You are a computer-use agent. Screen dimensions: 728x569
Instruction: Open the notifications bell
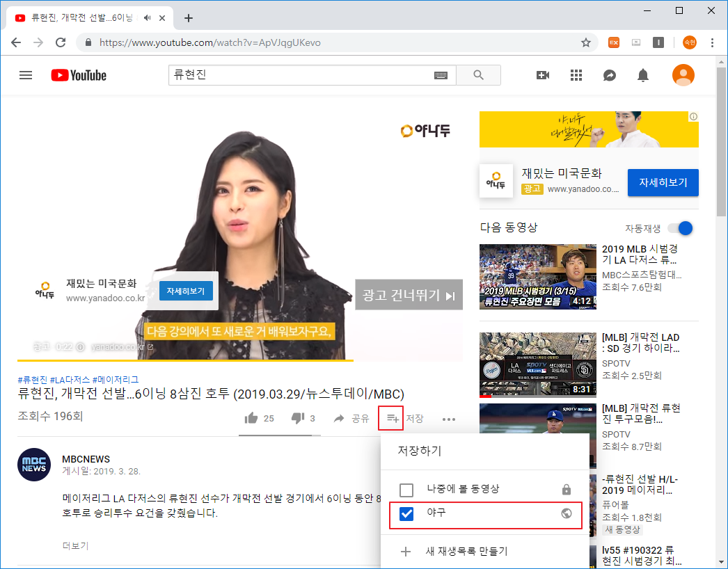tap(643, 75)
